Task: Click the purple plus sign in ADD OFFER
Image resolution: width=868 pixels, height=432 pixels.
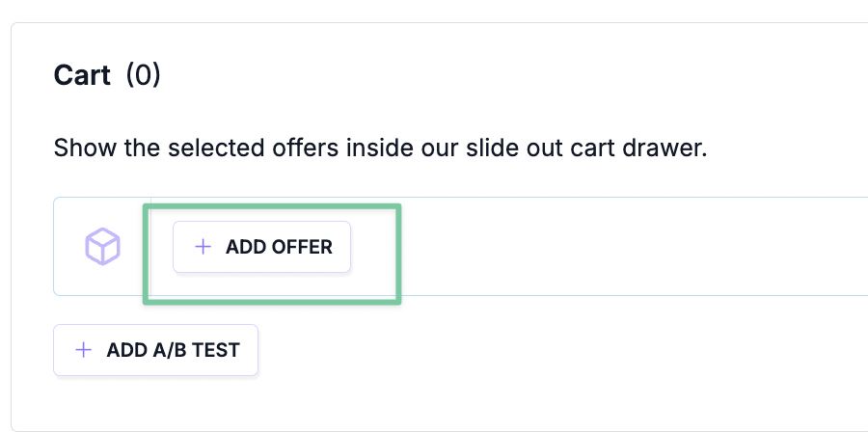Action: [203, 247]
